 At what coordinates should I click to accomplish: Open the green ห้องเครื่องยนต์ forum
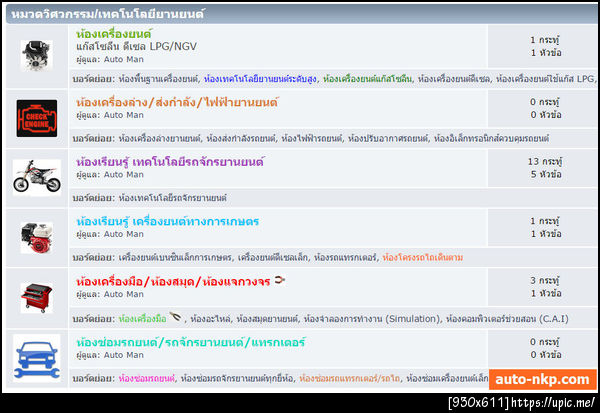pos(114,34)
